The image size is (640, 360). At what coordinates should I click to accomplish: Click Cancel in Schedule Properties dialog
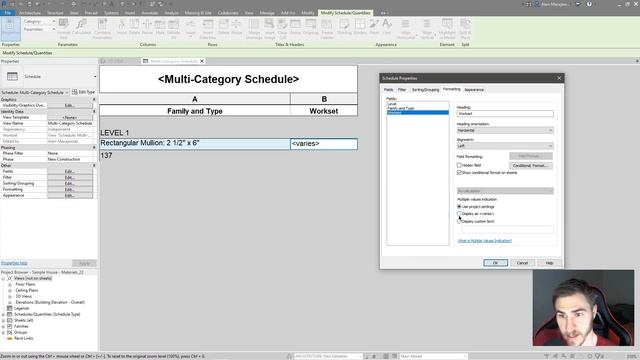click(522, 263)
